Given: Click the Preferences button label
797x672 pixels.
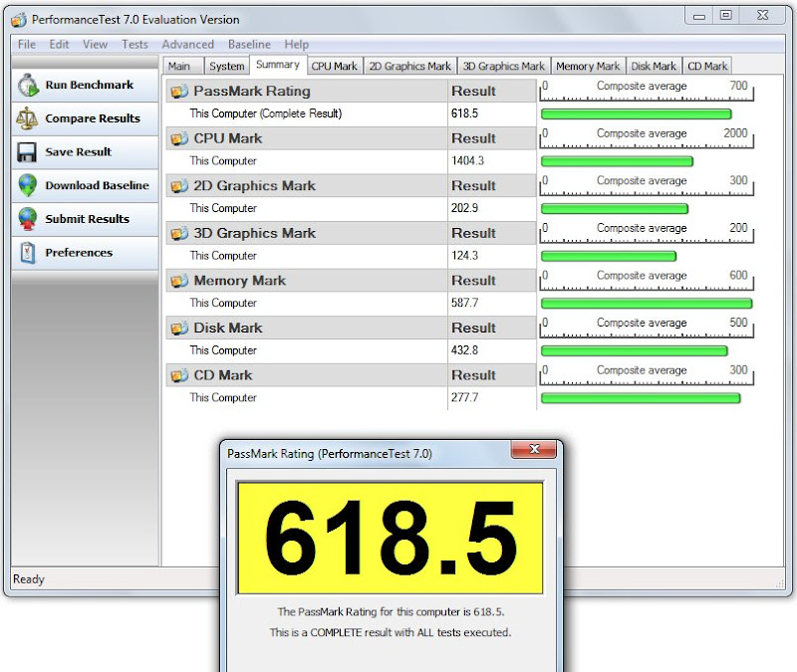Looking at the screenshot, I should pyautogui.click(x=79, y=253).
